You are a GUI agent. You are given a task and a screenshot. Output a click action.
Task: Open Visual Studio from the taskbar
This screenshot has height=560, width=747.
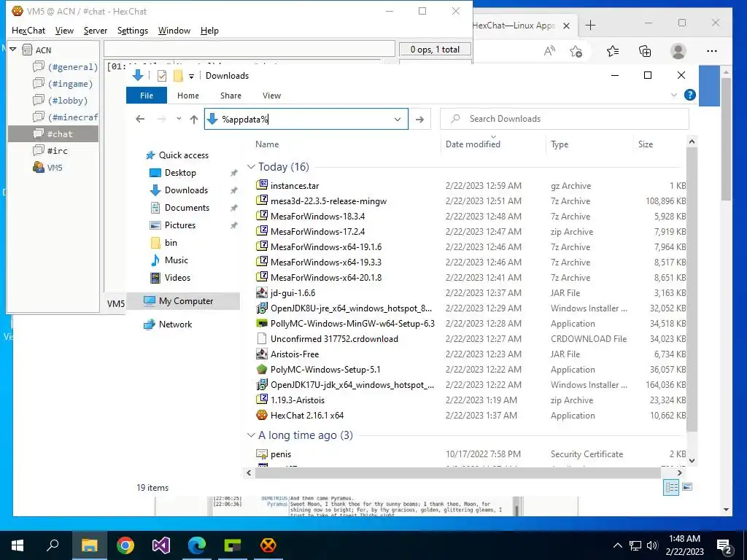[161, 545]
